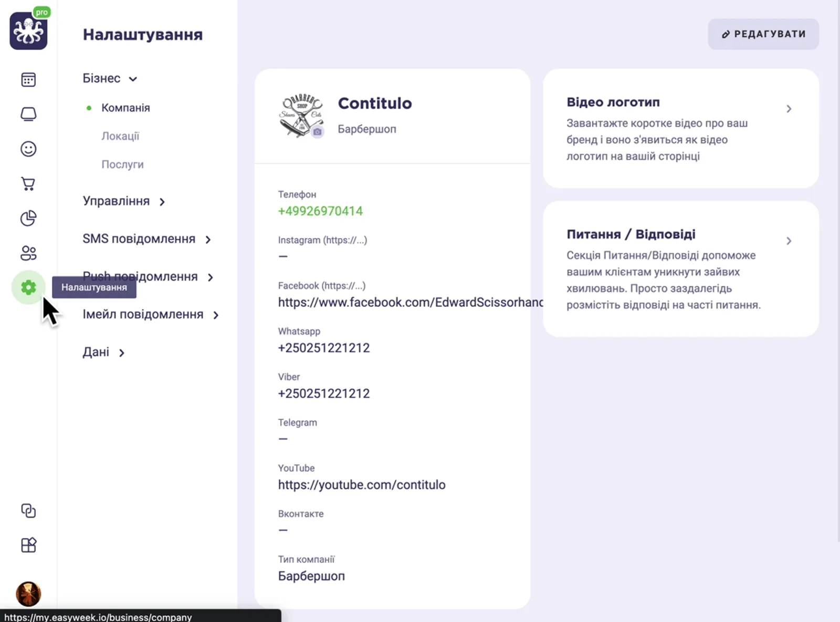Image resolution: width=840 pixels, height=622 pixels.
Task: Click the РЕДАГУВАТИ button
Action: coord(763,34)
